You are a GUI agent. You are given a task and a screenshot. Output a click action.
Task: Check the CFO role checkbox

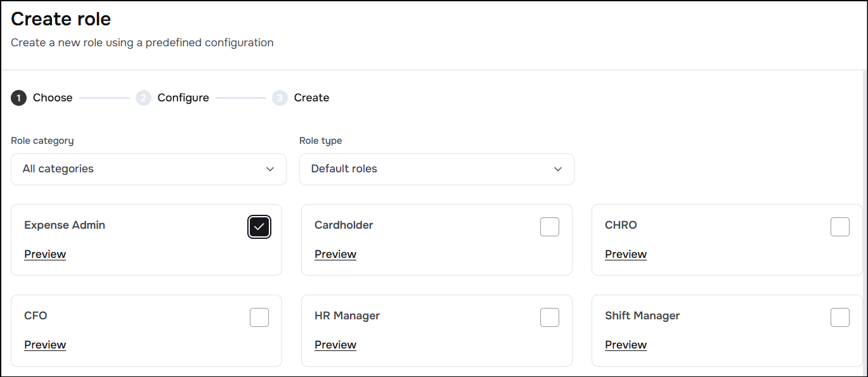click(x=259, y=317)
